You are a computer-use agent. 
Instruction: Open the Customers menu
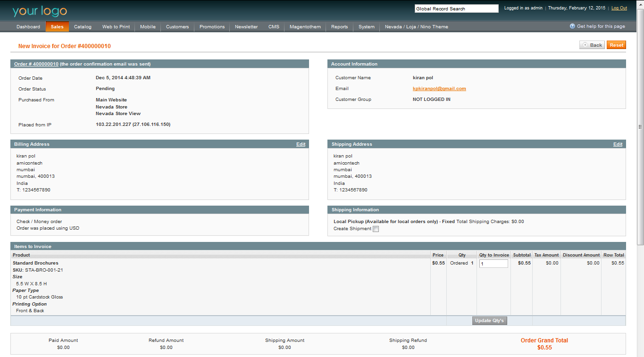[x=177, y=27]
